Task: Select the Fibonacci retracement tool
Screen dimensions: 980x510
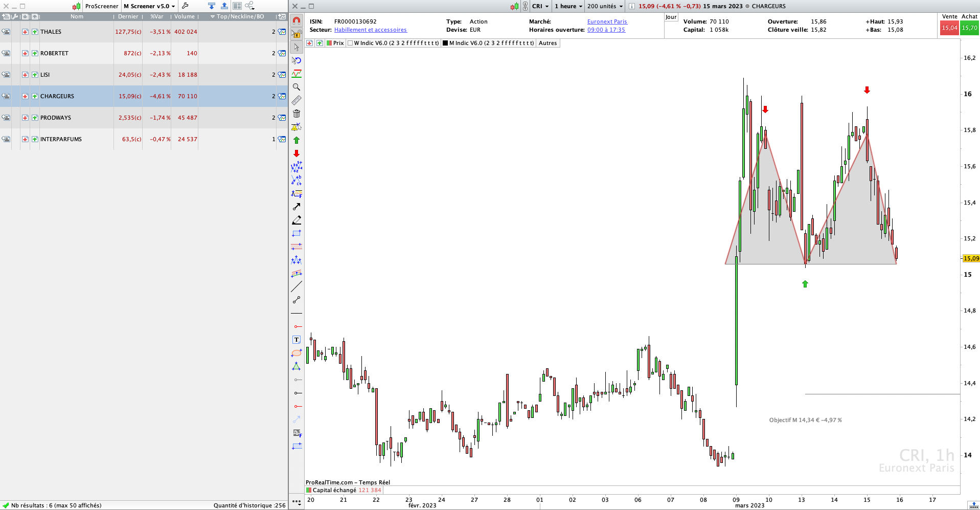Action: [x=297, y=193]
